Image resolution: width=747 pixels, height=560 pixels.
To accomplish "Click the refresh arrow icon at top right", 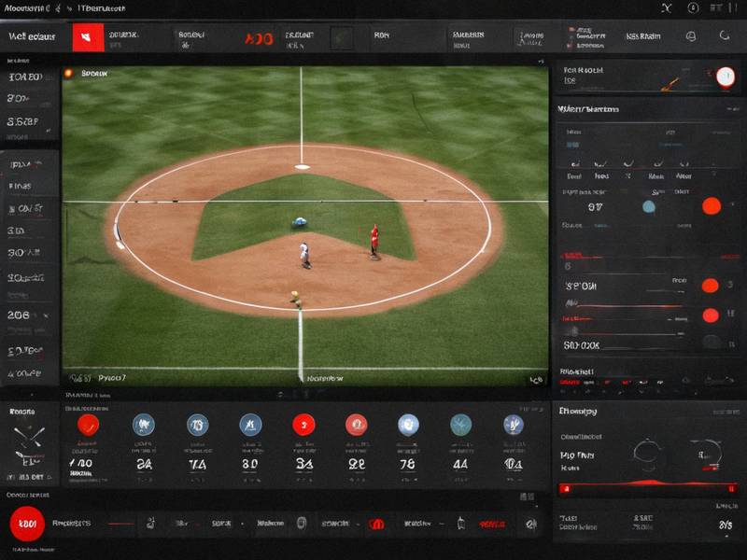I will coord(725,35).
